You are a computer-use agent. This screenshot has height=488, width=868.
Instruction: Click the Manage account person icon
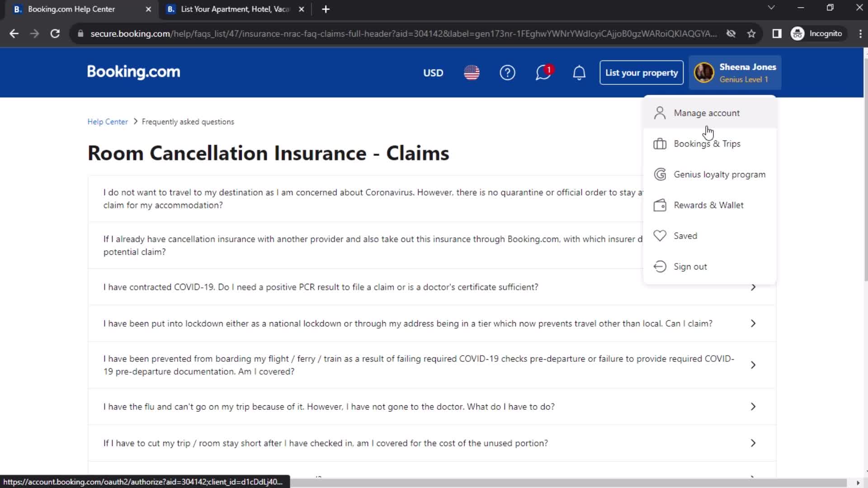(x=660, y=113)
